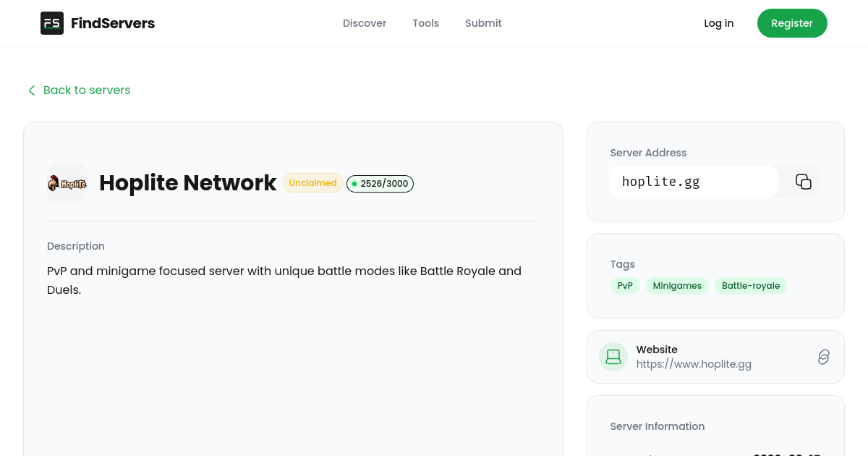Image resolution: width=868 pixels, height=456 pixels.
Task: Click the hoplite.gg address field
Action: (694, 182)
